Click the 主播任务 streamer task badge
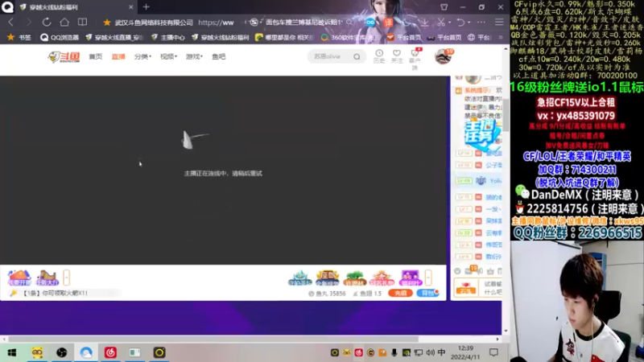Image resolution: width=644 pixels, height=362 pixels. [x=482, y=134]
